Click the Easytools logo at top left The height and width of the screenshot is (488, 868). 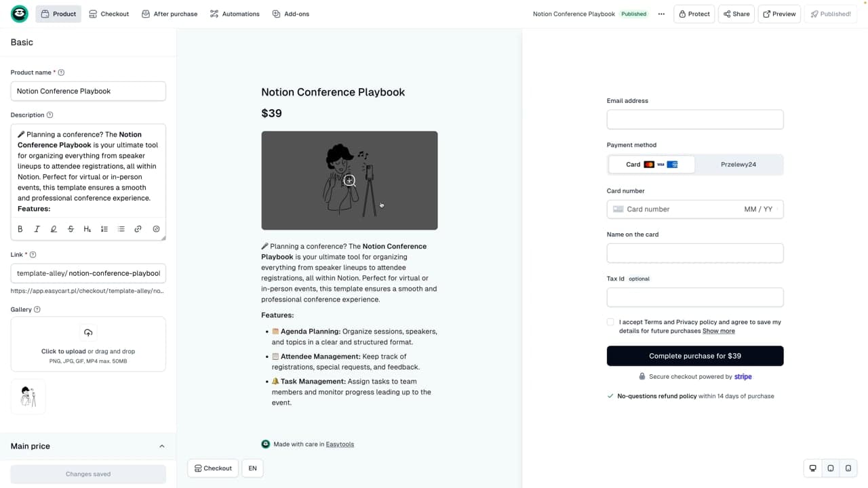[20, 14]
